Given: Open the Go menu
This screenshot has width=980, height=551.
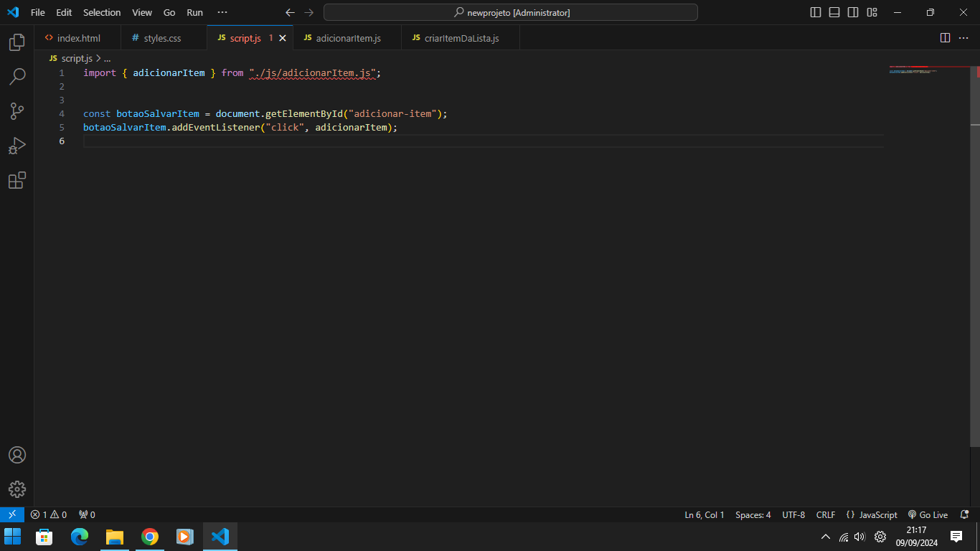Looking at the screenshot, I should pyautogui.click(x=169, y=12).
